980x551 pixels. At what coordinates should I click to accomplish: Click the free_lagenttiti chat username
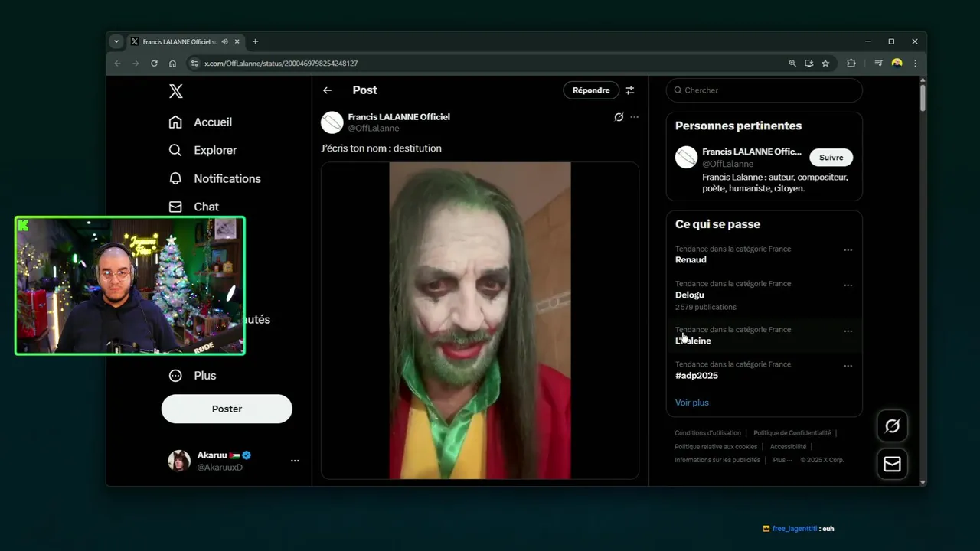[x=795, y=529]
